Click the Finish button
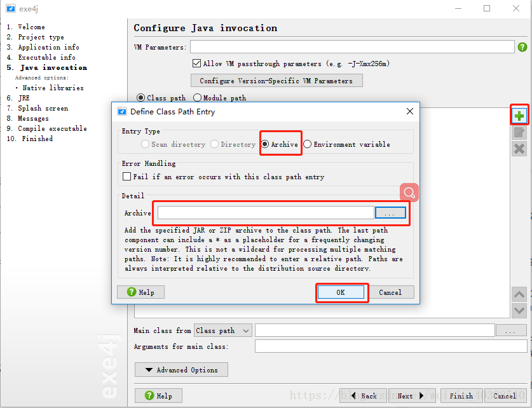 [461, 395]
